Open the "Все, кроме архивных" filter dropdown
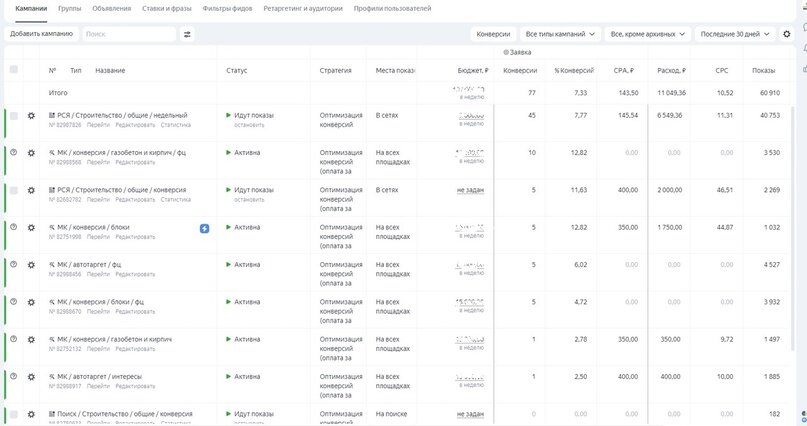This screenshot has width=807, height=426. click(649, 34)
